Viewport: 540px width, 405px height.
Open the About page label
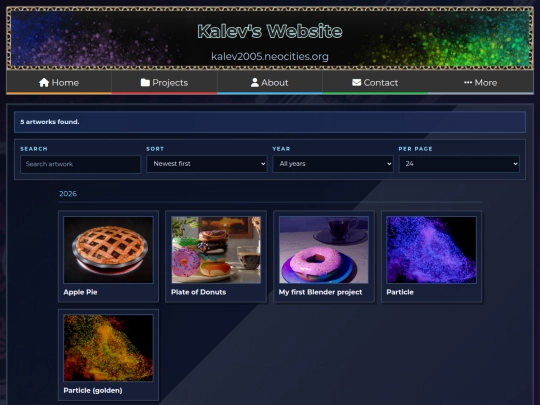(x=274, y=83)
